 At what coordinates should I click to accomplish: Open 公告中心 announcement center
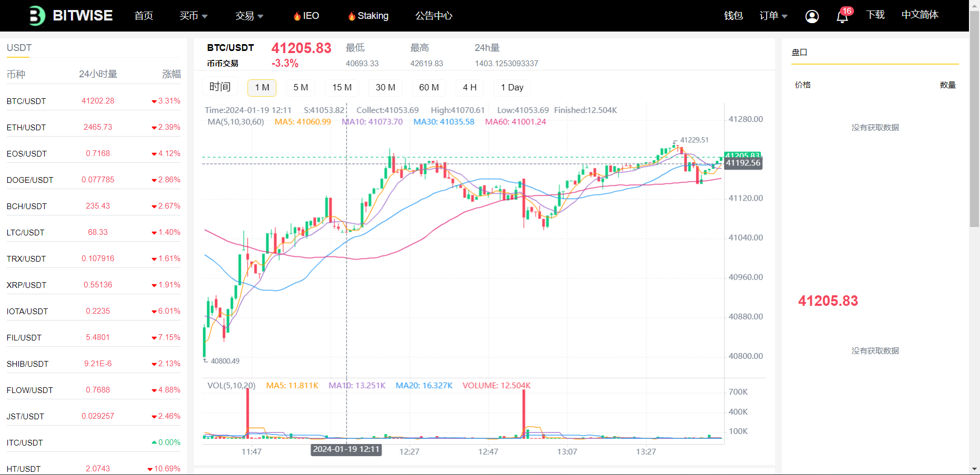coord(434,16)
